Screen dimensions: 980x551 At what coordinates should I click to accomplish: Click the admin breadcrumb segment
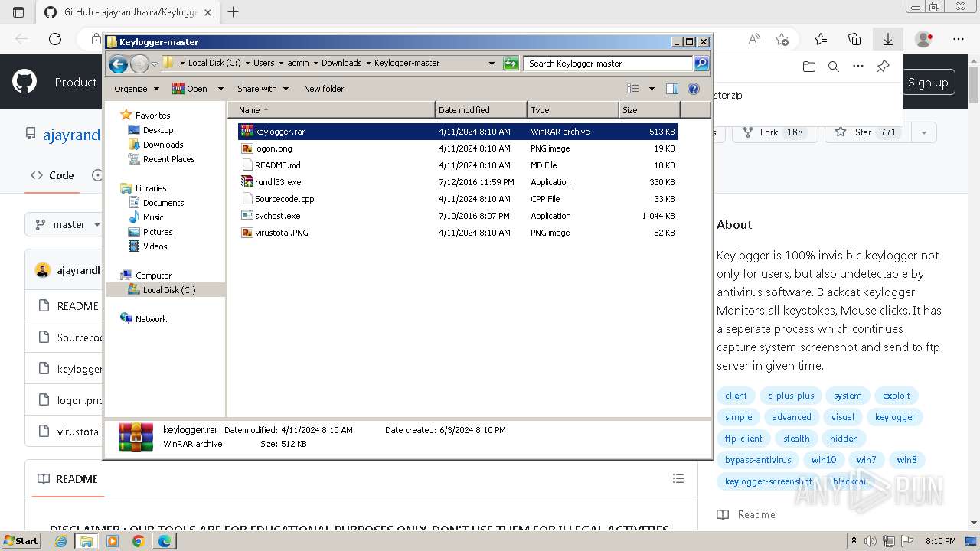coord(298,64)
